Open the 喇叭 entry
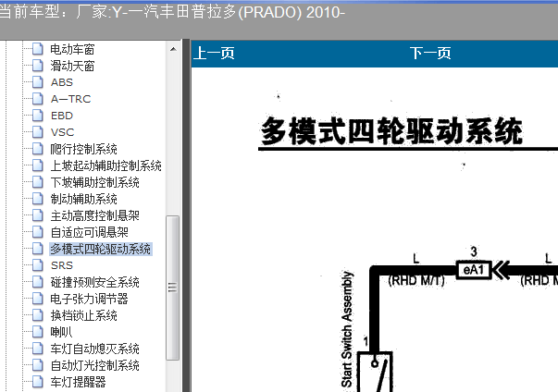558x392 pixels. pos(61,332)
